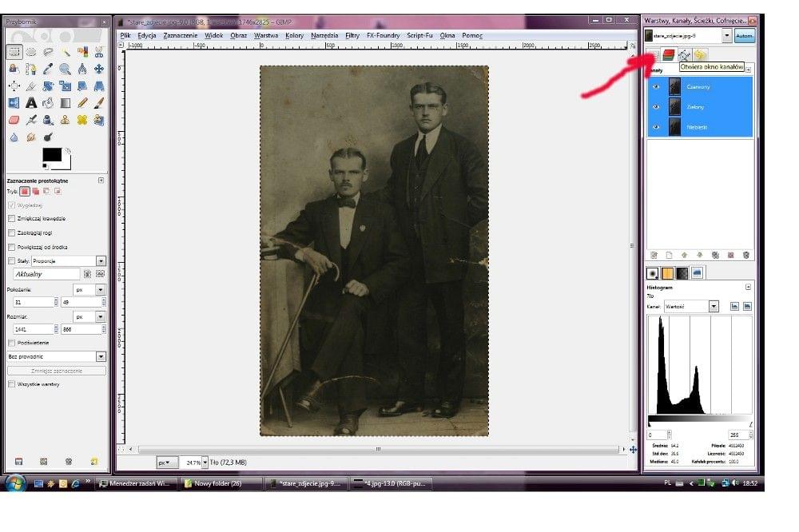Image resolution: width=799 pixels, height=532 pixels.
Task: Click the horizontal canvas scrollbar
Action: click(x=378, y=449)
